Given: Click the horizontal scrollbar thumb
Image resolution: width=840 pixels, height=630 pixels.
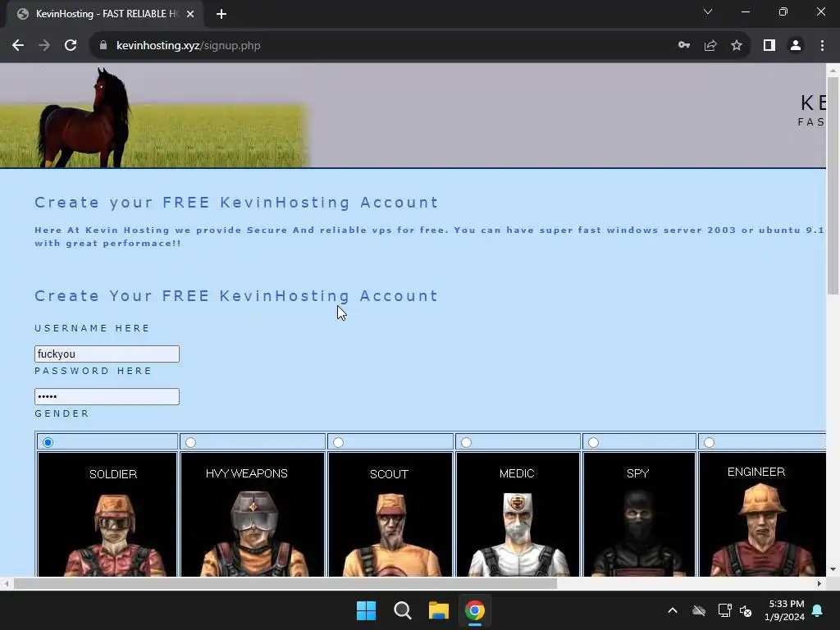Looking at the screenshot, I should [285, 583].
